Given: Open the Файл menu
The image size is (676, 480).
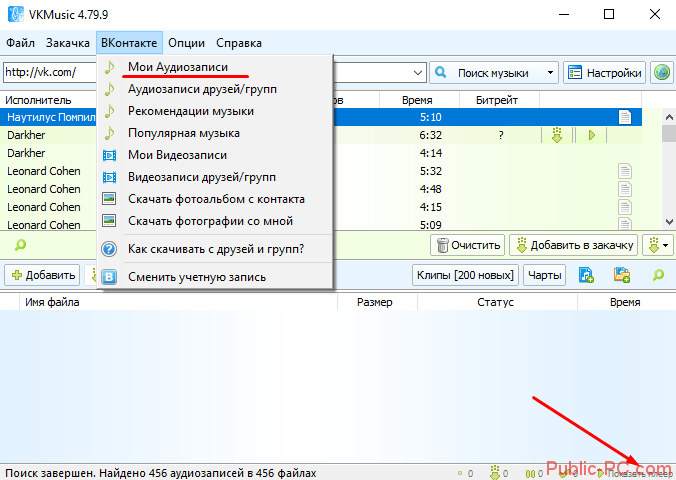Looking at the screenshot, I should click(x=20, y=43).
